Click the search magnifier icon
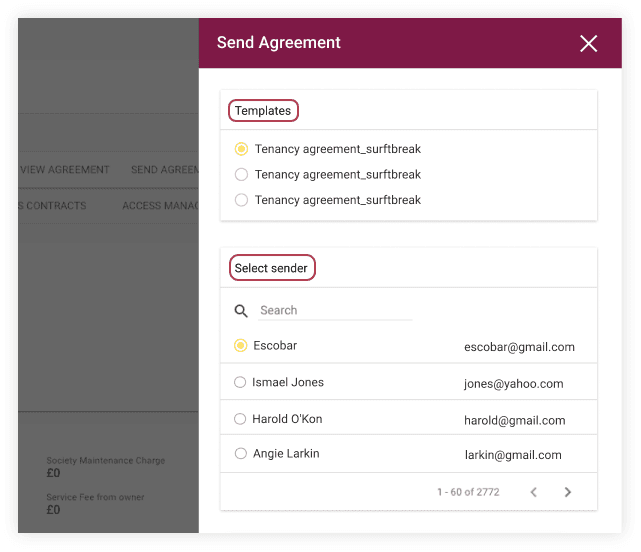 [x=241, y=311]
